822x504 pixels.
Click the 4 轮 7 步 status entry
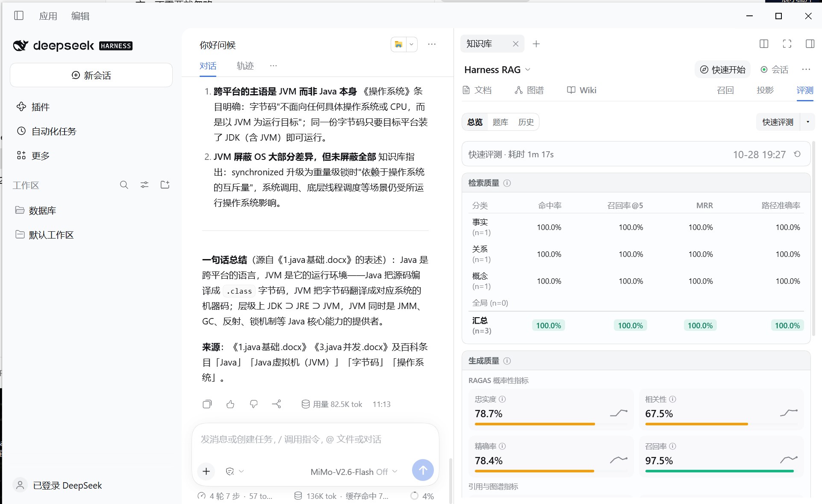click(235, 496)
